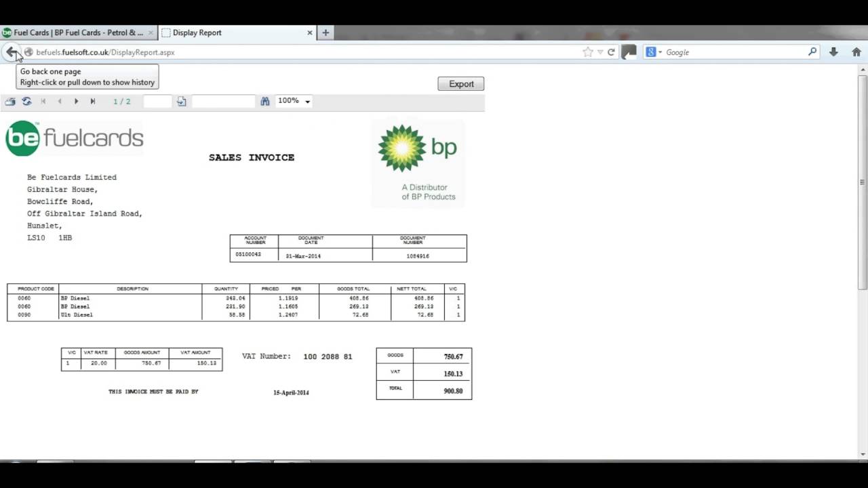This screenshot has width=868, height=488.
Task: Open the zoom 100% dropdown
Action: coord(294,101)
